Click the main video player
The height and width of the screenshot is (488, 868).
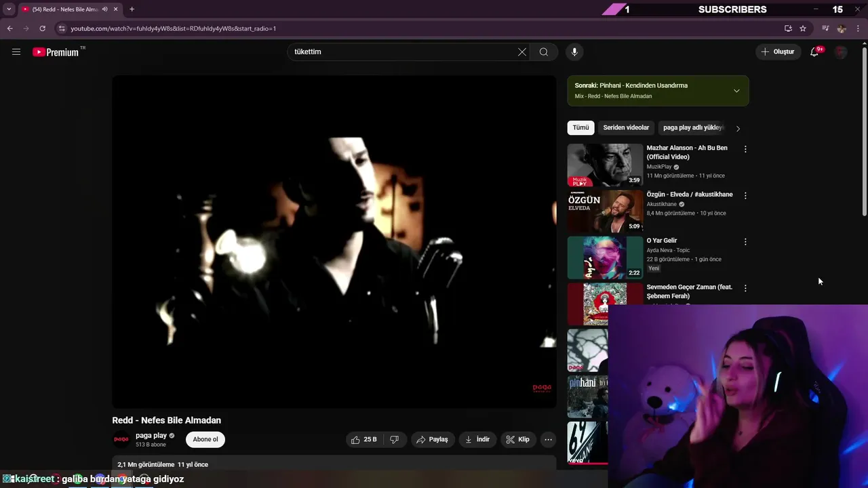334,242
